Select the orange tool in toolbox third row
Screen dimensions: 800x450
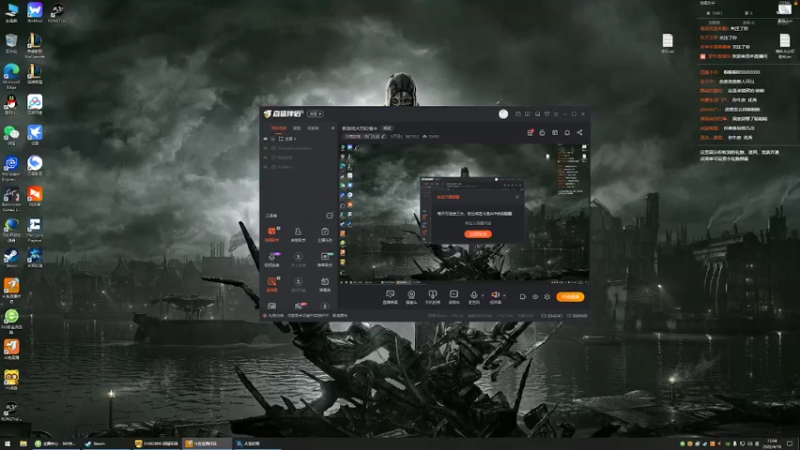tap(272, 284)
